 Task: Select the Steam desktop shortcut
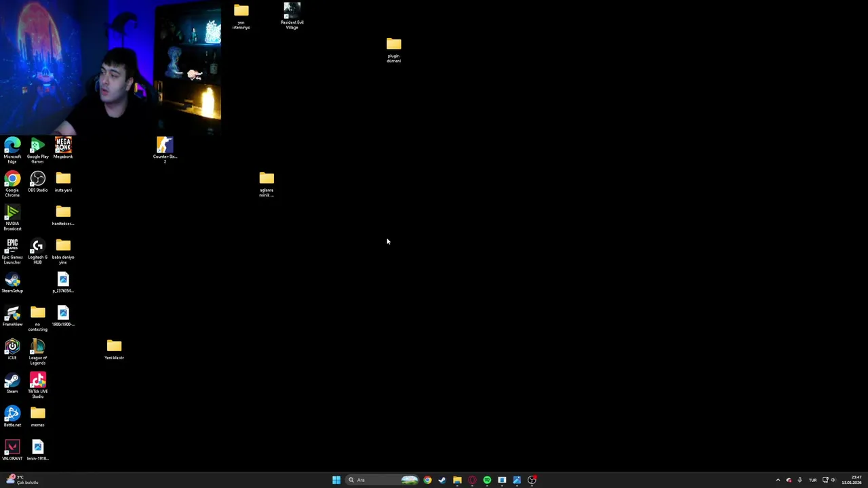tap(12, 383)
